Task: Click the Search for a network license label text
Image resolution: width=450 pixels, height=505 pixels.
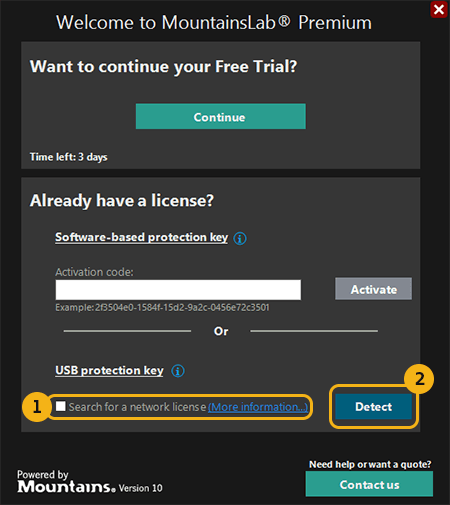Action: pyautogui.click(x=137, y=407)
